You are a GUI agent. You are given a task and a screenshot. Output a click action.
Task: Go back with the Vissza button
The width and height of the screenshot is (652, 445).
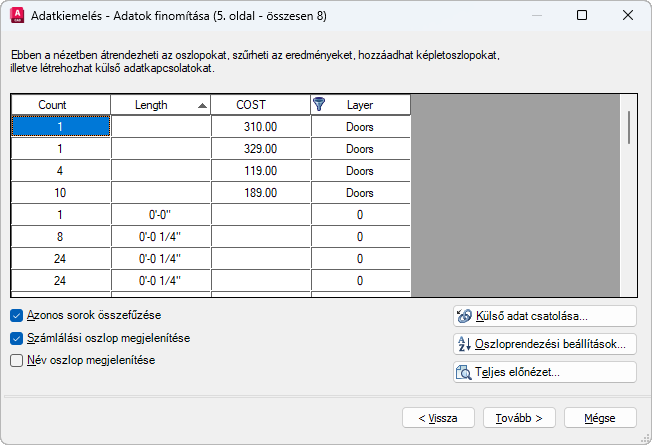(x=438, y=418)
